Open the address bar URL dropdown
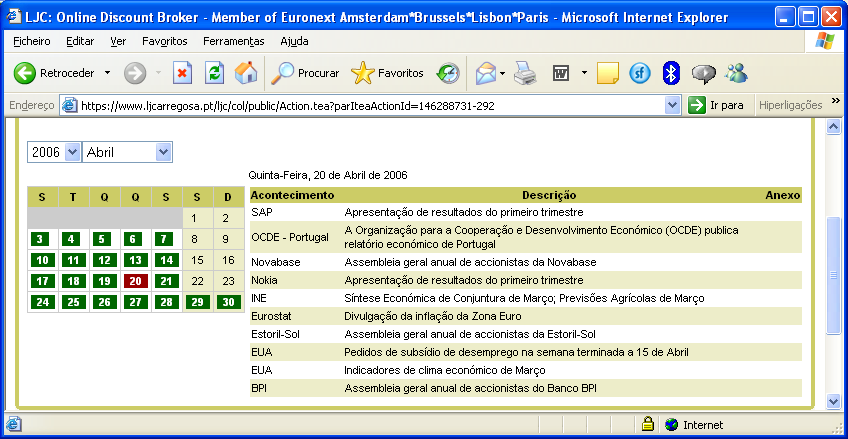 tap(672, 105)
